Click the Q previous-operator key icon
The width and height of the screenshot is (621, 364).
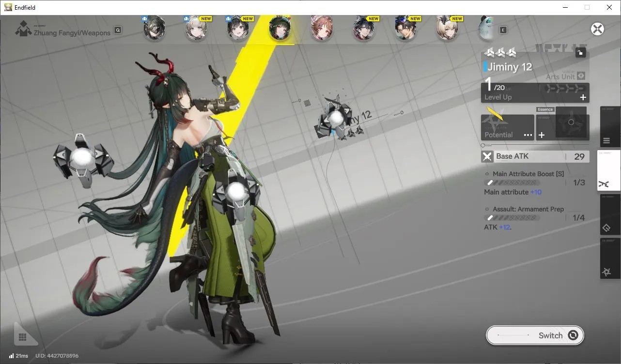coord(118,30)
